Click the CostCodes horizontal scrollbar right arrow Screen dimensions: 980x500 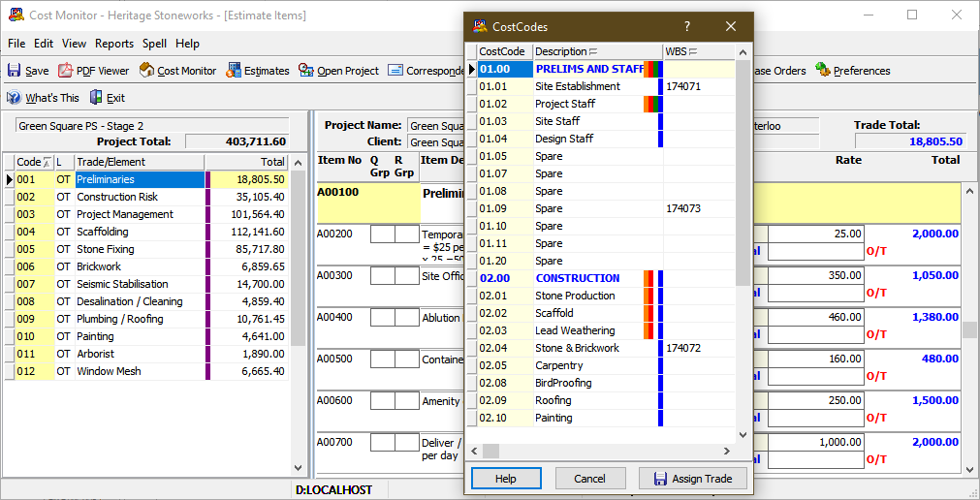[727, 451]
